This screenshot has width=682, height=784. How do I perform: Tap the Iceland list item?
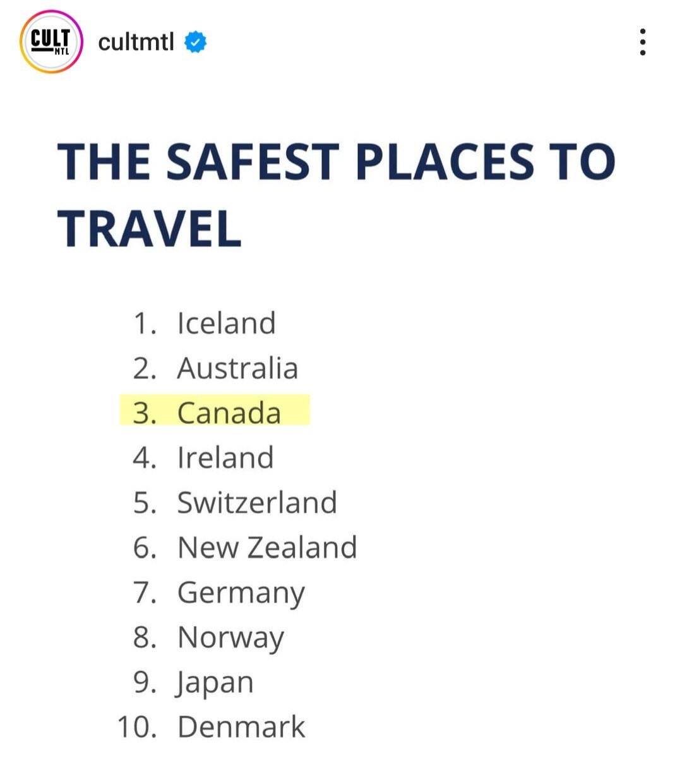coord(226,323)
